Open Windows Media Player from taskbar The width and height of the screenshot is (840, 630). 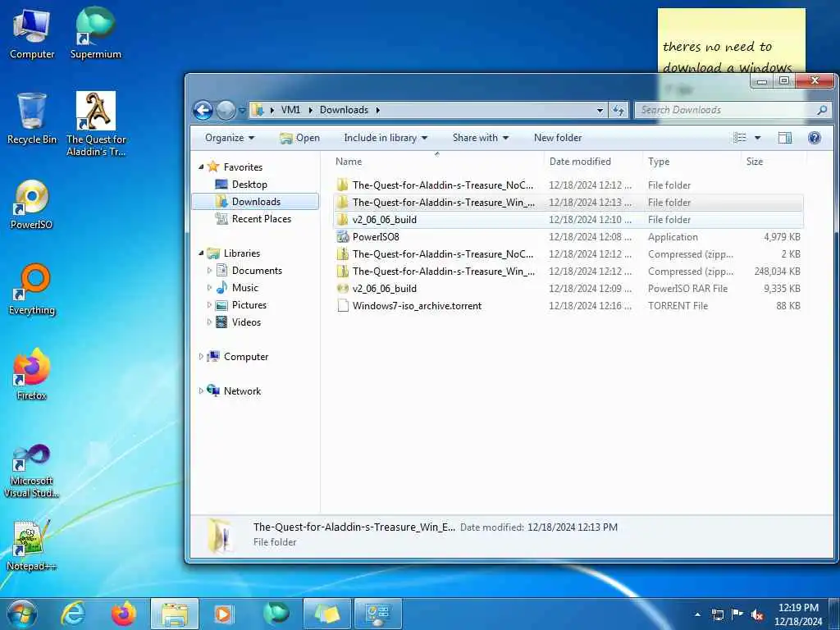[224, 614]
